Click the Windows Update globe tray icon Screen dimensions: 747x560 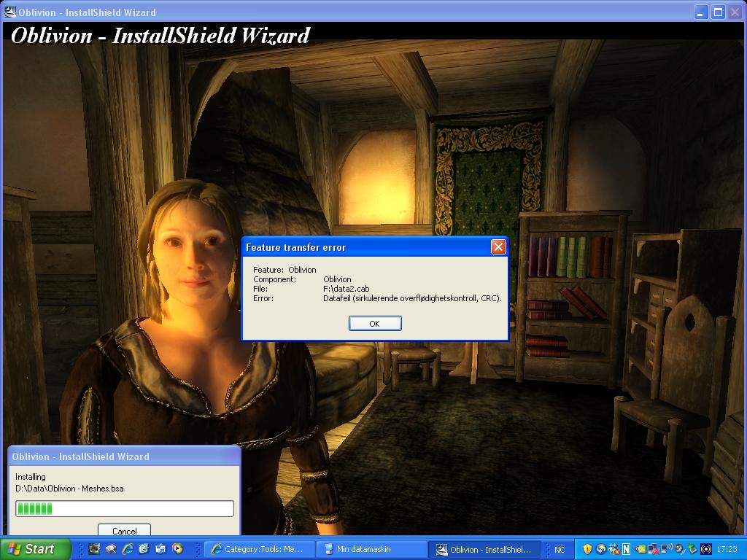click(601, 549)
